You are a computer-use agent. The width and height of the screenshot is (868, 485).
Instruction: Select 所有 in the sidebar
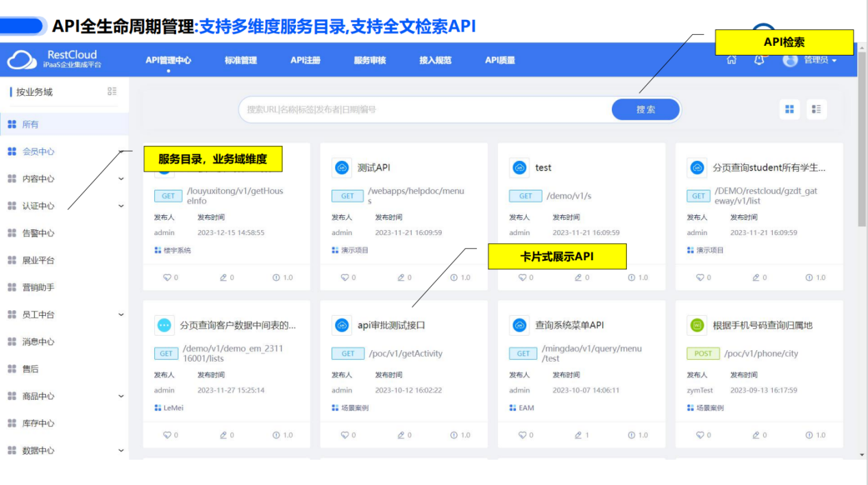(64, 125)
